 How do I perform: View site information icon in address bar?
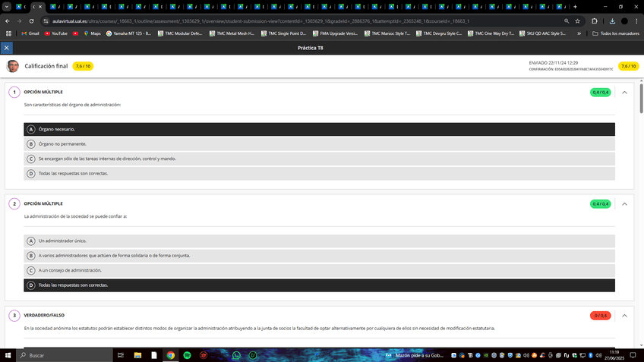(x=46, y=21)
